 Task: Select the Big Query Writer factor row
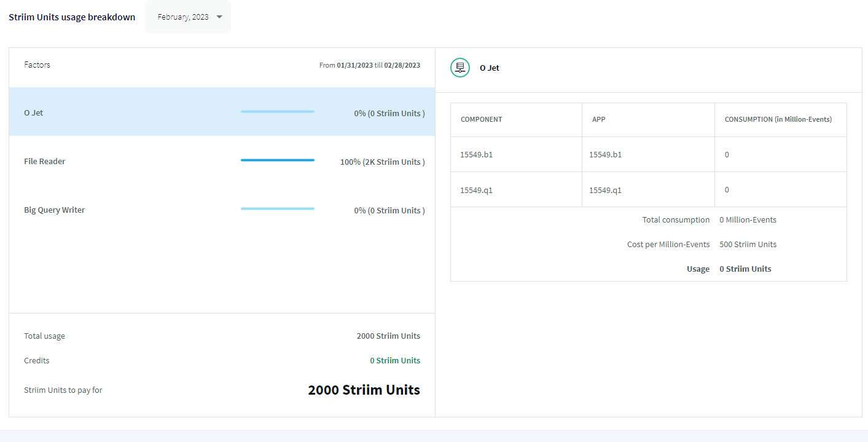(222, 210)
